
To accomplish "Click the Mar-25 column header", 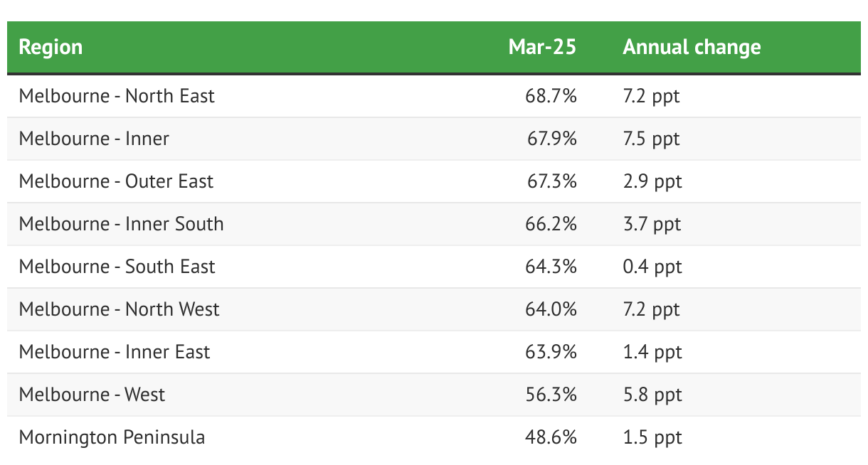I will pos(542,48).
